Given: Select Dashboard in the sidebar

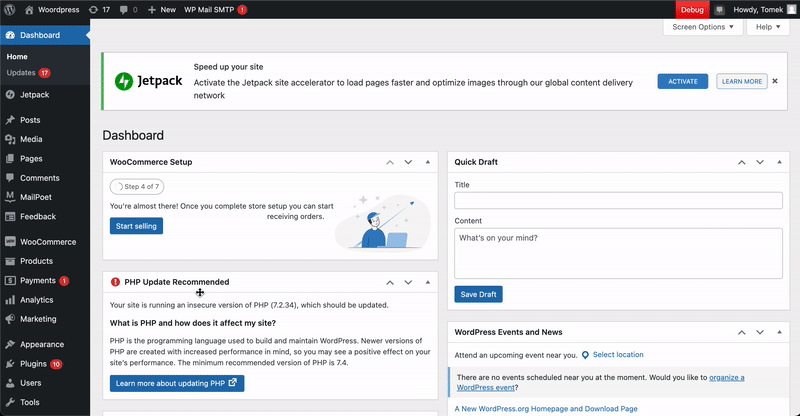Looking at the screenshot, I should click(45, 35).
